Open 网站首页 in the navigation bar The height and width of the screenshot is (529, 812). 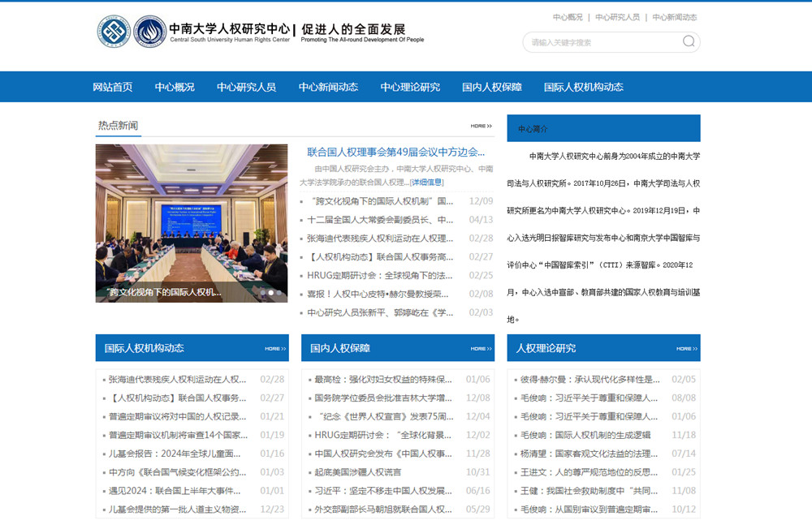coord(113,87)
